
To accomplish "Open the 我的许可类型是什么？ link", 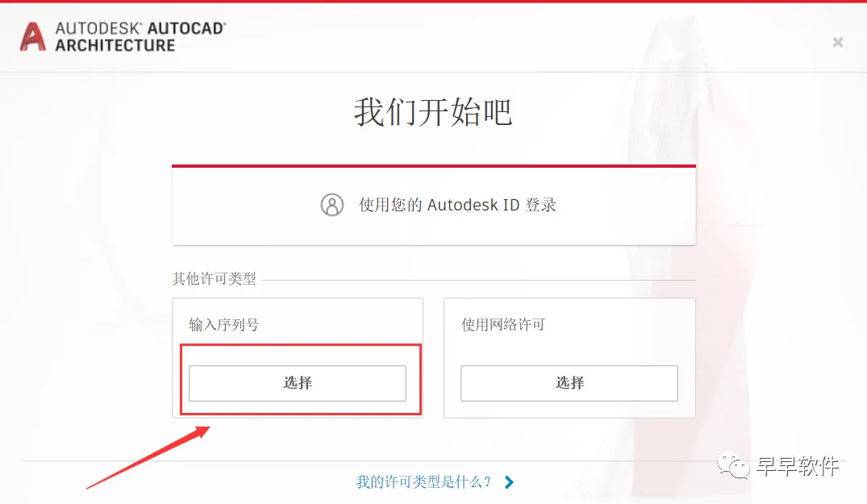I will coord(423,482).
